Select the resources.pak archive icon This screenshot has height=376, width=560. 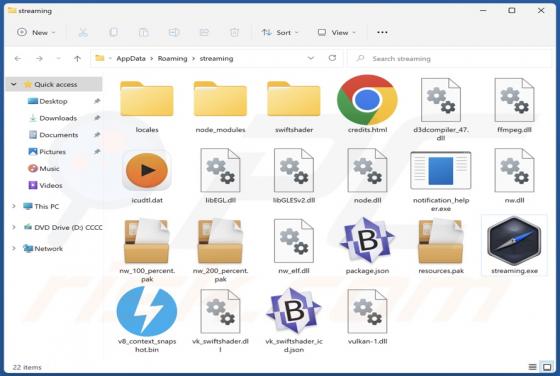pyautogui.click(x=441, y=241)
